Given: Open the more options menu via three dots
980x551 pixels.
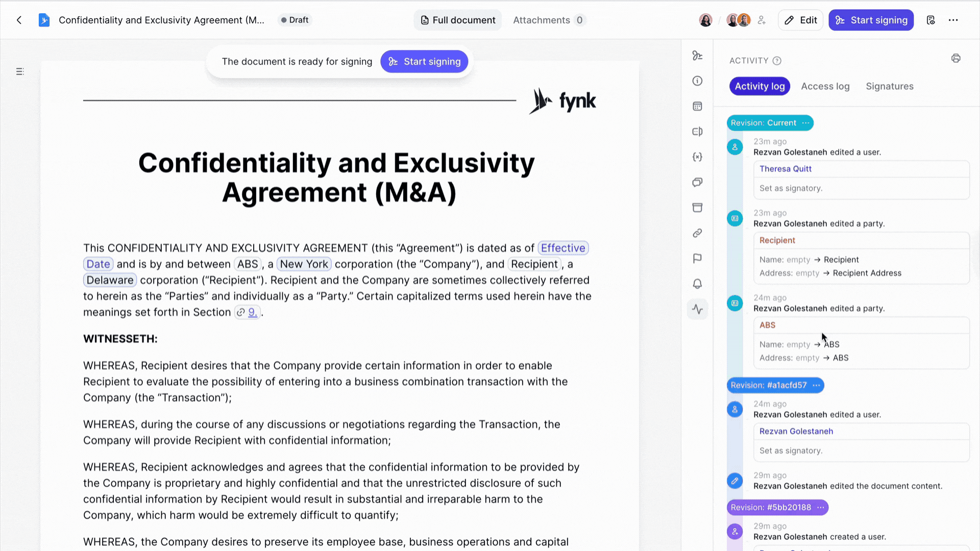Looking at the screenshot, I should point(954,20).
